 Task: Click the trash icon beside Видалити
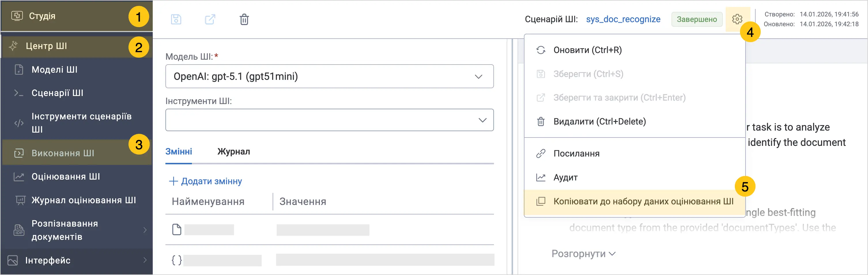pyautogui.click(x=541, y=121)
